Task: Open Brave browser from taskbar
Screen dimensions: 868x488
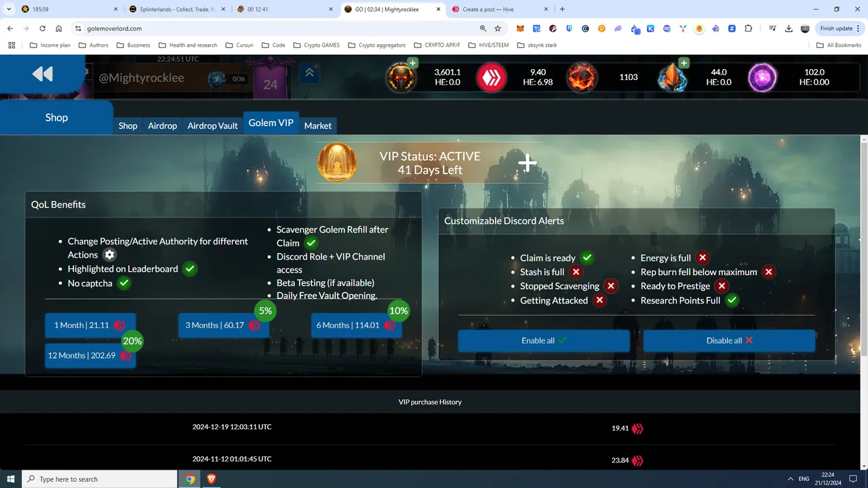Action: coord(211,479)
